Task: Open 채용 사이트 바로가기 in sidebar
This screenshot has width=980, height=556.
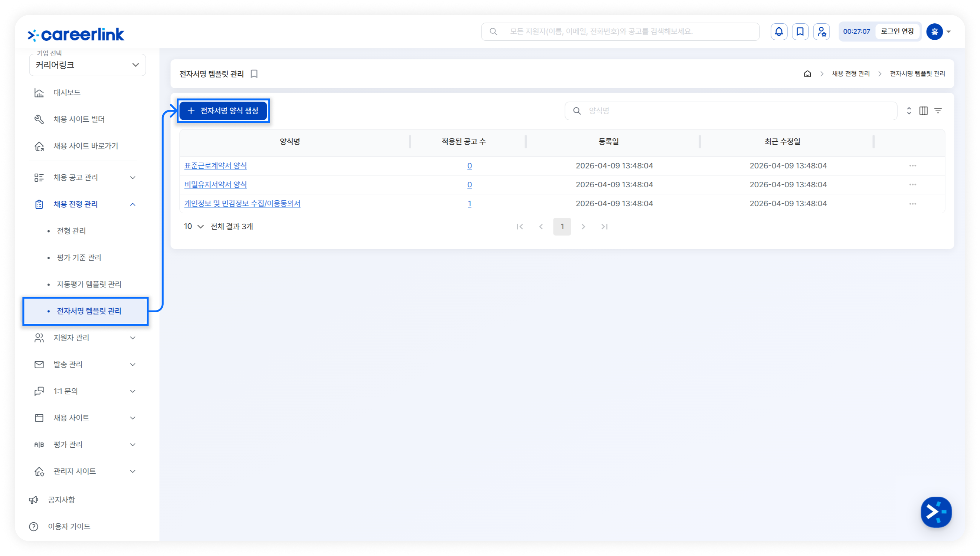Action: [86, 146]
